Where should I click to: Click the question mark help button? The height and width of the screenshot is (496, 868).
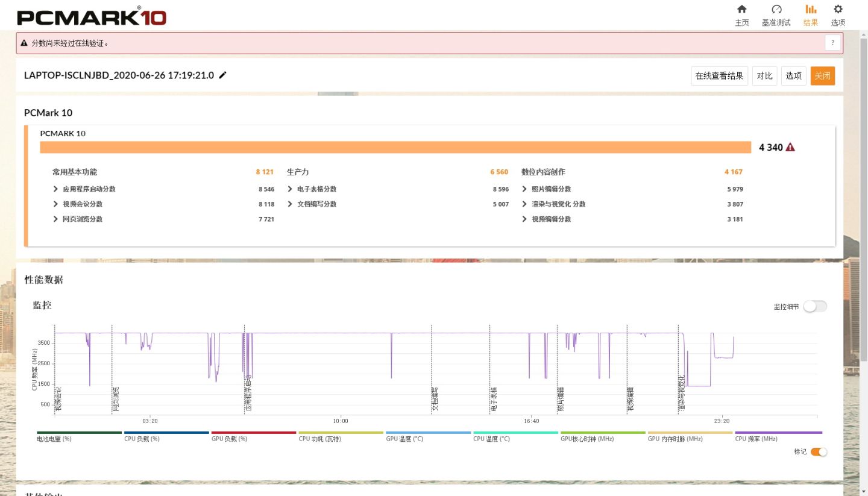[x=832, y=43]
